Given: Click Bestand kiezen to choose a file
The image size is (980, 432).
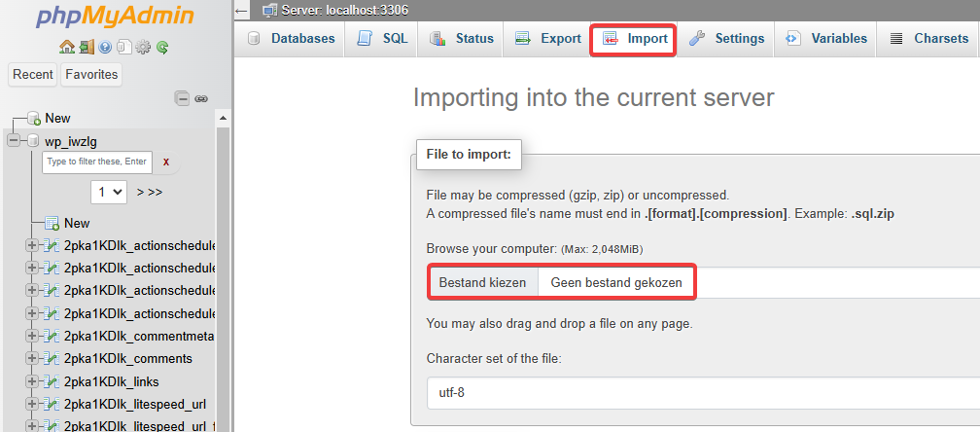Looking at the screenshot, I should point(482,283).
